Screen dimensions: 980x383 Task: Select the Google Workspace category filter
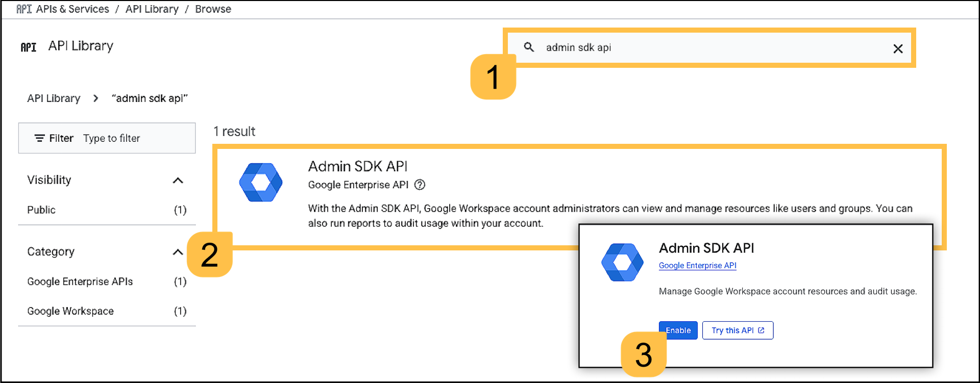(x=70, y=311)
